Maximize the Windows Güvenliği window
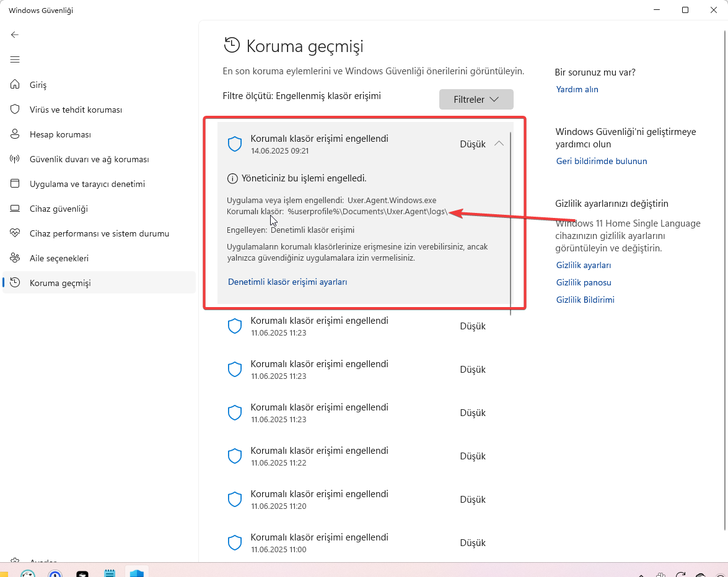 click(x=685, y=10)
